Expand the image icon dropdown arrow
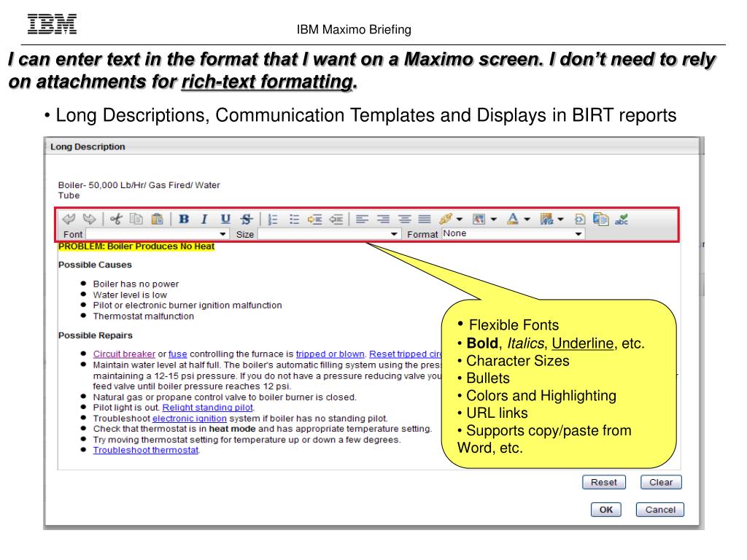The height and width of the screenshot is (560, 747). (x=494, y=219)
